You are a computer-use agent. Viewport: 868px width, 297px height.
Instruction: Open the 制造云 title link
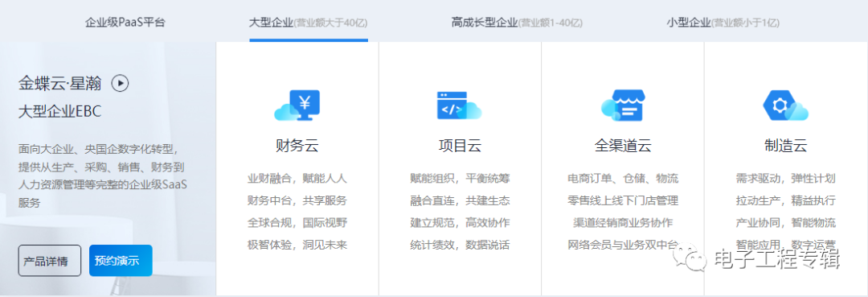click(785, 146)
